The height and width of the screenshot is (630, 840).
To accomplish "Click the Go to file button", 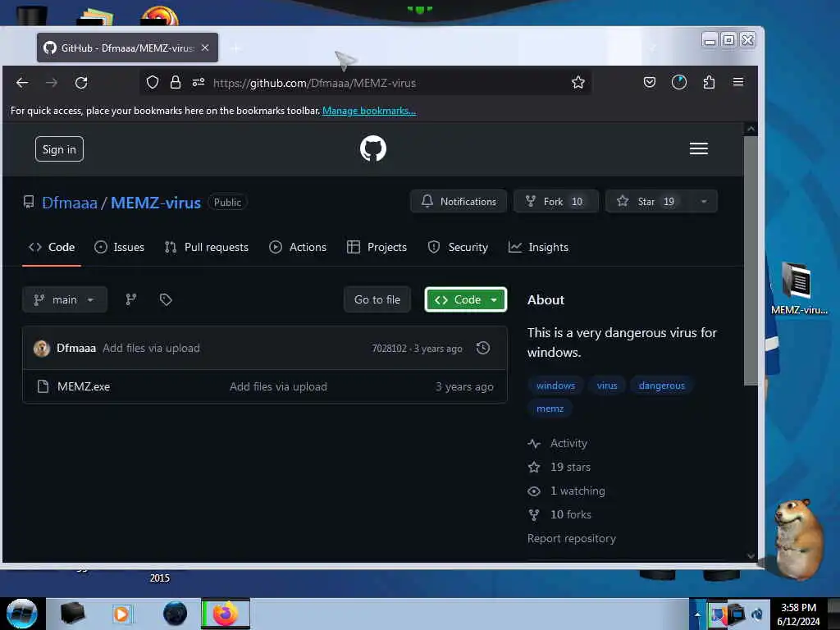I will (377, 299).
